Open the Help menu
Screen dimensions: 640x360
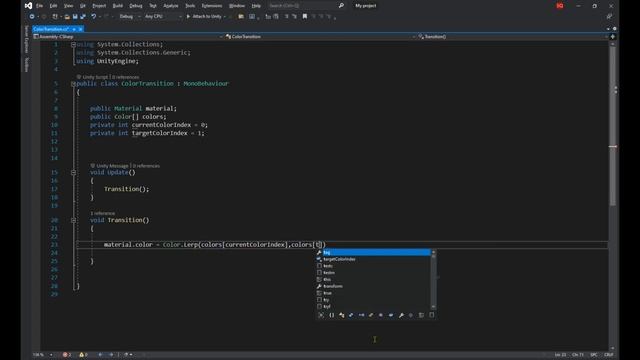256,6
